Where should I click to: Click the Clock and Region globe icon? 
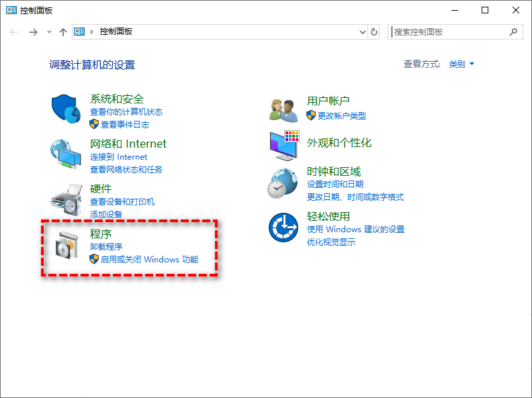283,183
